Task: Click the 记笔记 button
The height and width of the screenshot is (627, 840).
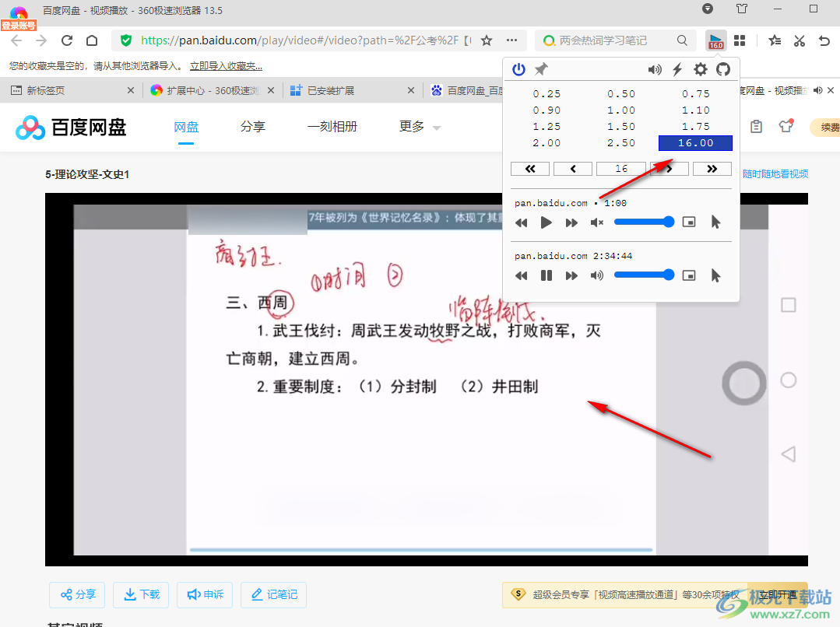Action: pos(274,595)
